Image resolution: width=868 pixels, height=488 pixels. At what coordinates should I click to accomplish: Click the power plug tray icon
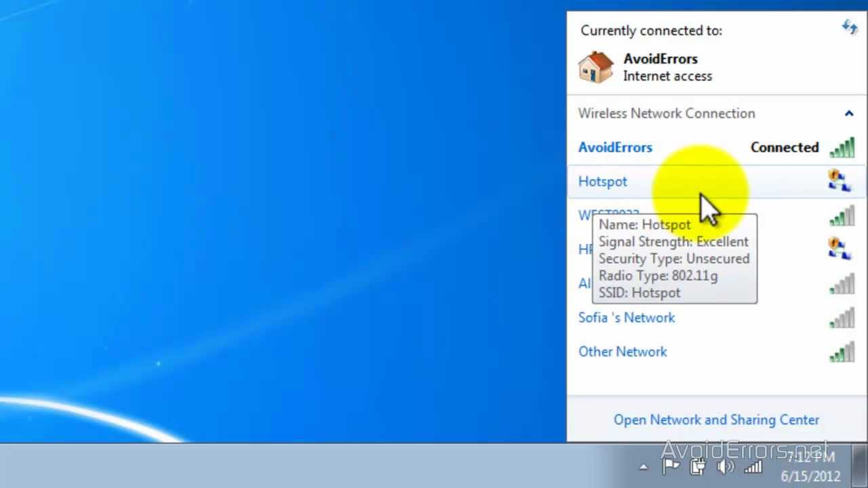pos(697,466)
